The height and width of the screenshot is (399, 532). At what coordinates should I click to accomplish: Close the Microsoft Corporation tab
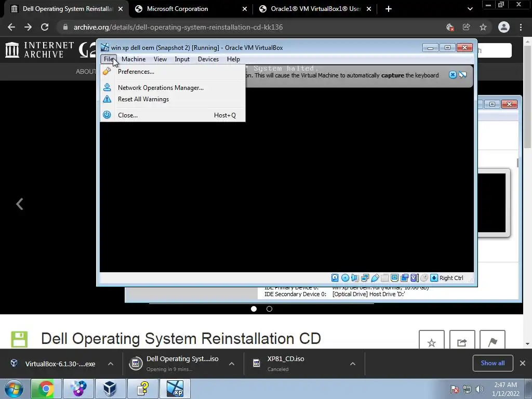coord(245,9)
